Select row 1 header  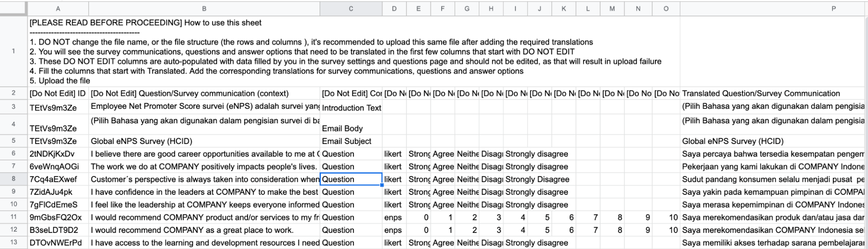[13, 51]
